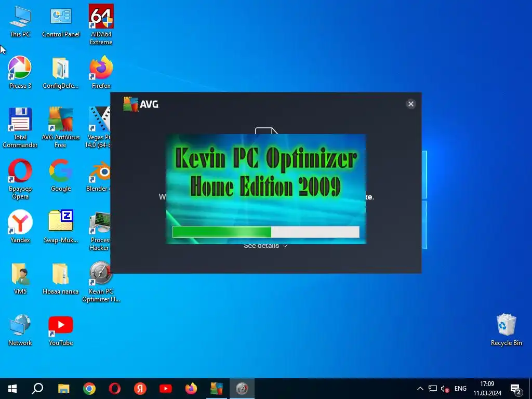Open Yandex from taskbar
Viewport: 532px width, 399px height.
coord(140,389)
